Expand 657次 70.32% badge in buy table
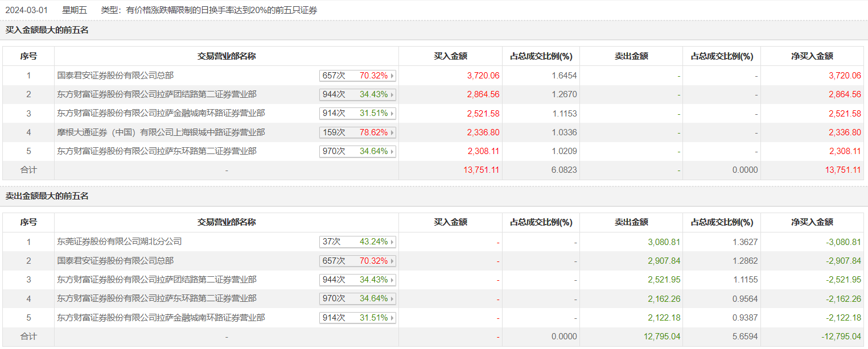868x349 pixels. pos(392,76)
